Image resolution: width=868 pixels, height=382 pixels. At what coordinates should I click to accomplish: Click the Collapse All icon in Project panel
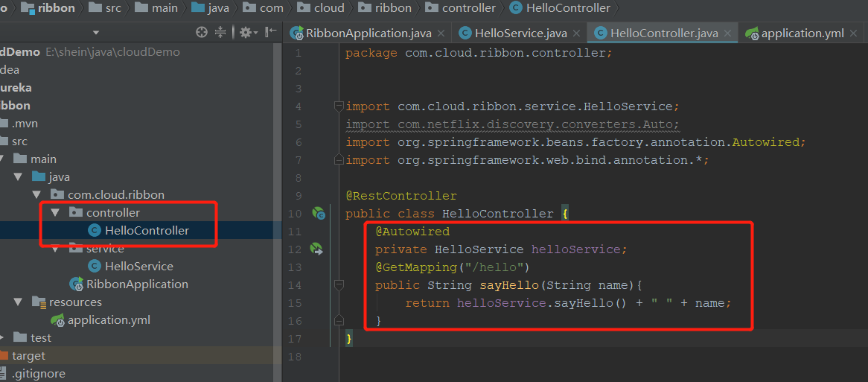pos(220,33)
